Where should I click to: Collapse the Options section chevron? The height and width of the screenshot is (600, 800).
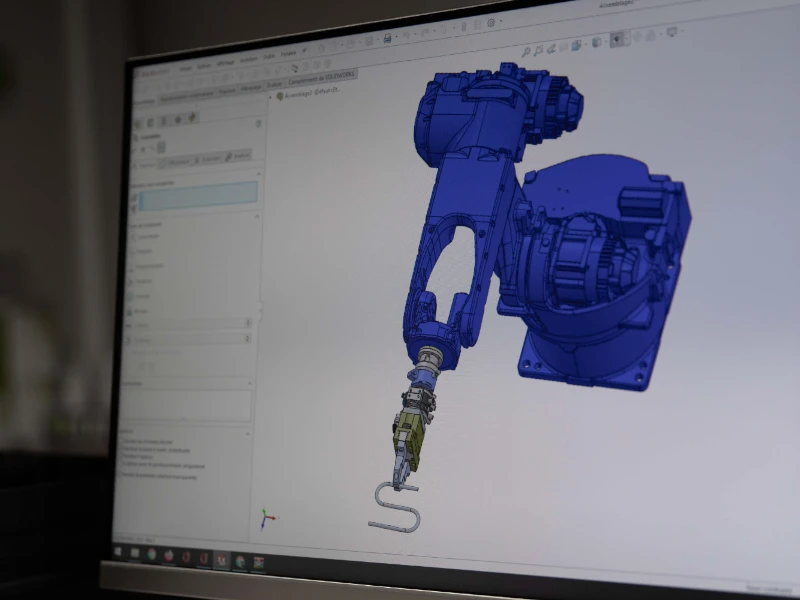coord(247,434)
